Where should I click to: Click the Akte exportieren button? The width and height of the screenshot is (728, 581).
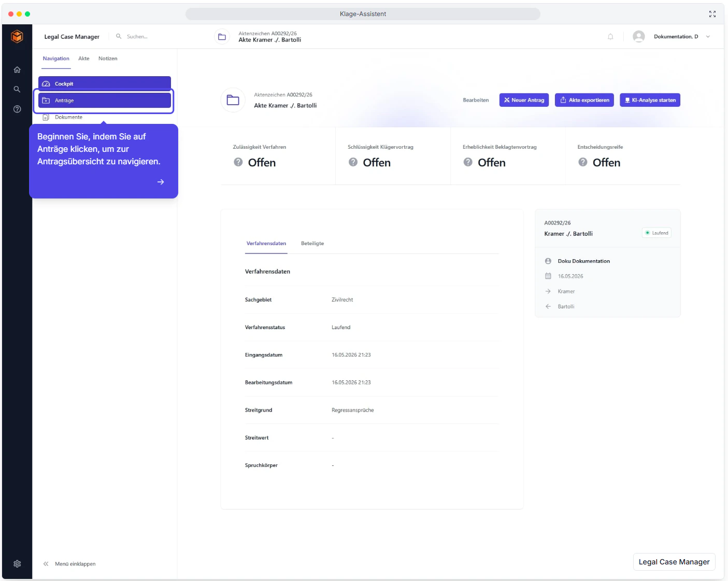(x=584, y=100)
